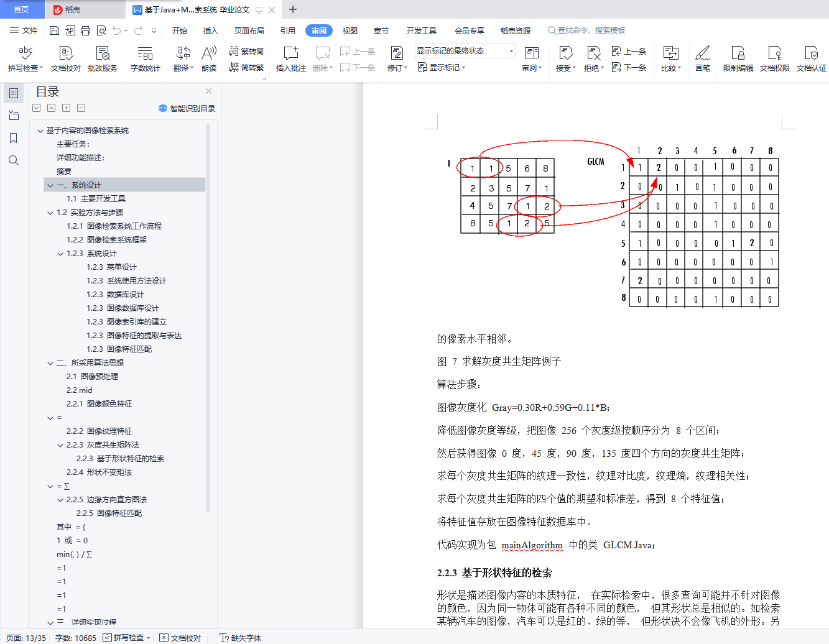
Task: Collapse 1.2 实验方法与步骤 outline node
Action: (50, 213)
